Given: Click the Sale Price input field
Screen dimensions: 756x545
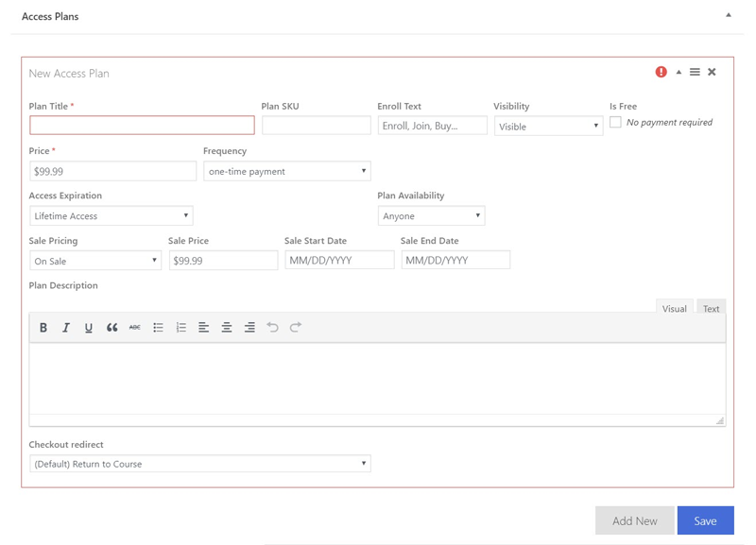Looking at the screenshot, I should (223, 260).
